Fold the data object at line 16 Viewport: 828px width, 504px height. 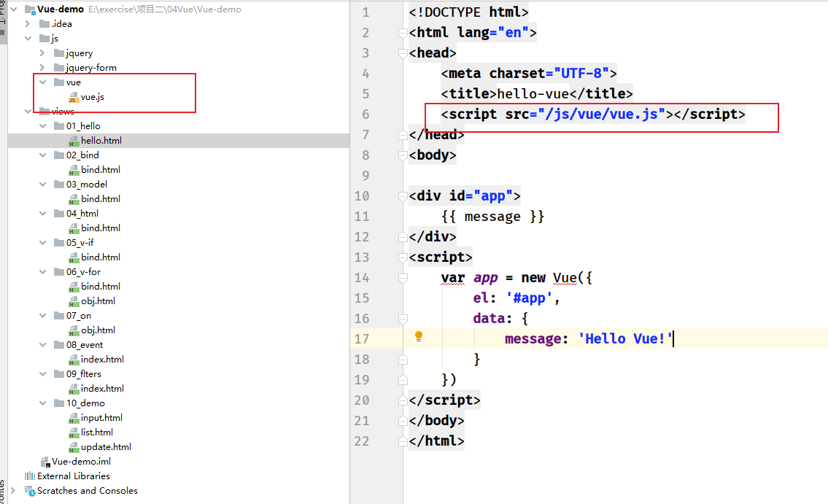[x=403, y=319]
